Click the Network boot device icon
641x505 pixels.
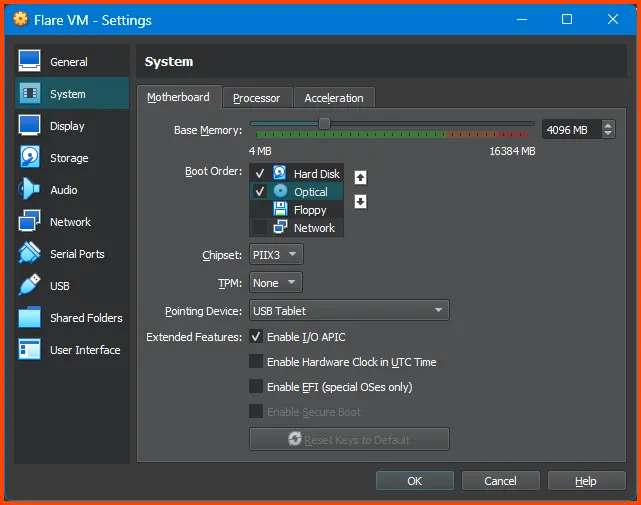click(x=280, y=227)
